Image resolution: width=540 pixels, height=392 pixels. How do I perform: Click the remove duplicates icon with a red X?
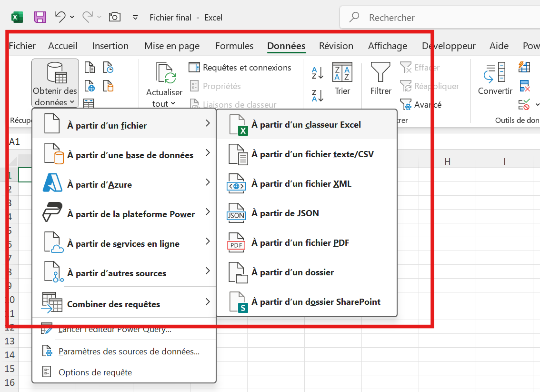pos(524,86)
